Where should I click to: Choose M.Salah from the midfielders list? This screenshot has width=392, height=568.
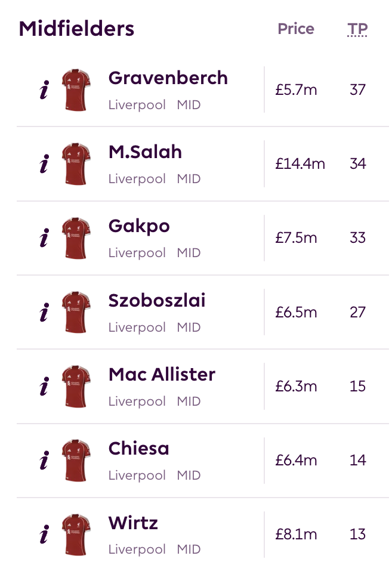pyautogui.click(x=145, y=152)
